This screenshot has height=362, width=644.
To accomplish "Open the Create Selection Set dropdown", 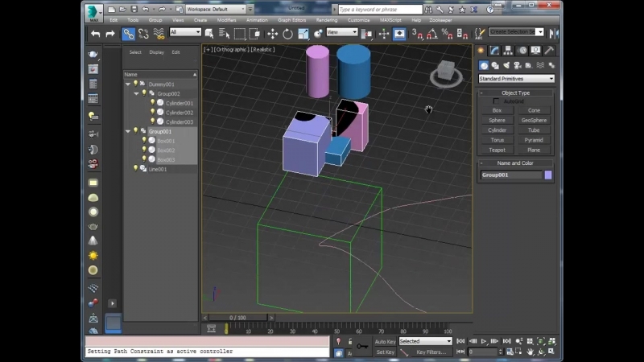I will tap(516, 32).
